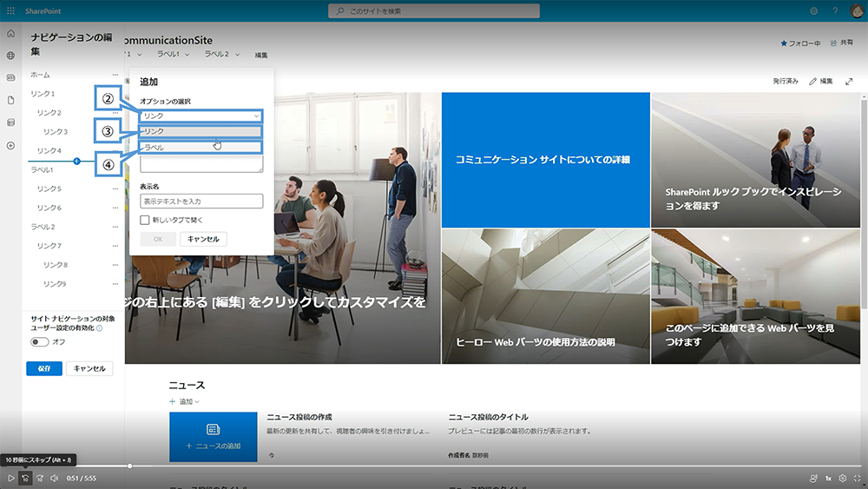The image size is (868, 489).
Task: Click 編集 in the top navigation bar
Action: (261, 55)
